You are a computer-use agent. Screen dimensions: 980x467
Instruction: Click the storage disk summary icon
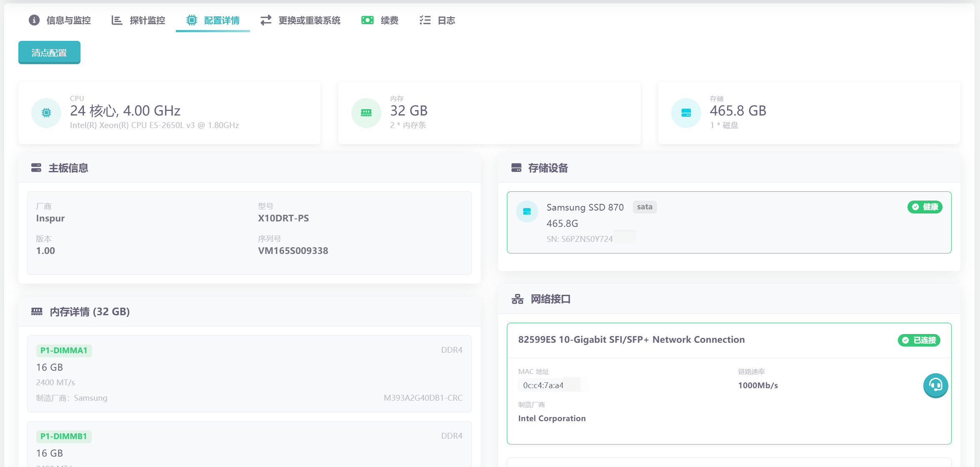686,113
